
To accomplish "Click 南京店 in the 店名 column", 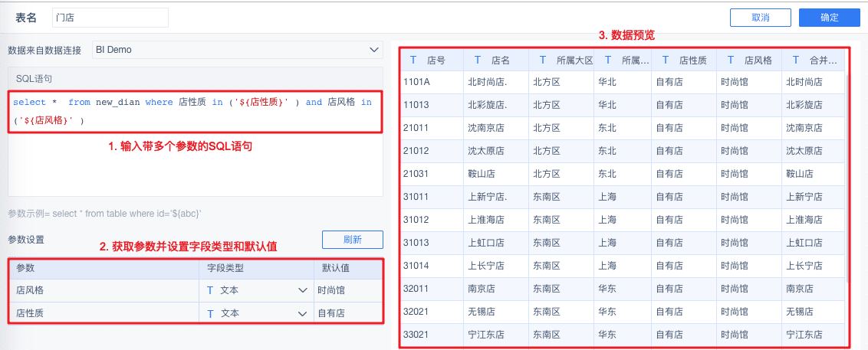I will (x=496, y=289).
